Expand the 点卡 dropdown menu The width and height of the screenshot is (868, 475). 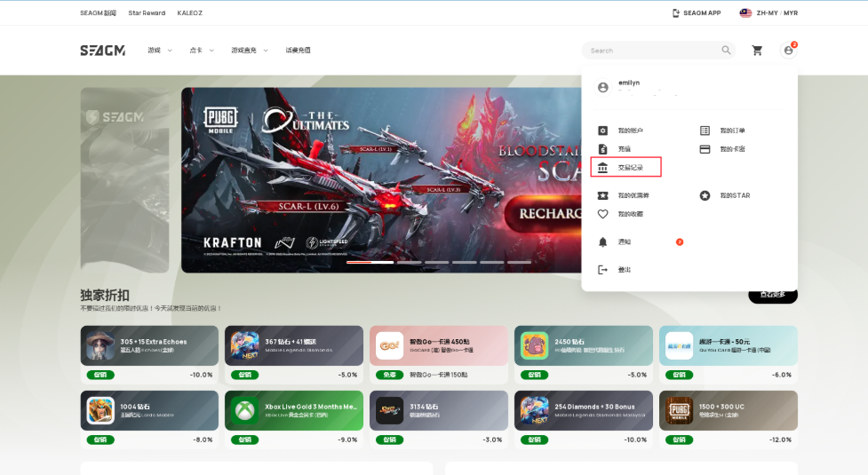click(x=202, y=51)
